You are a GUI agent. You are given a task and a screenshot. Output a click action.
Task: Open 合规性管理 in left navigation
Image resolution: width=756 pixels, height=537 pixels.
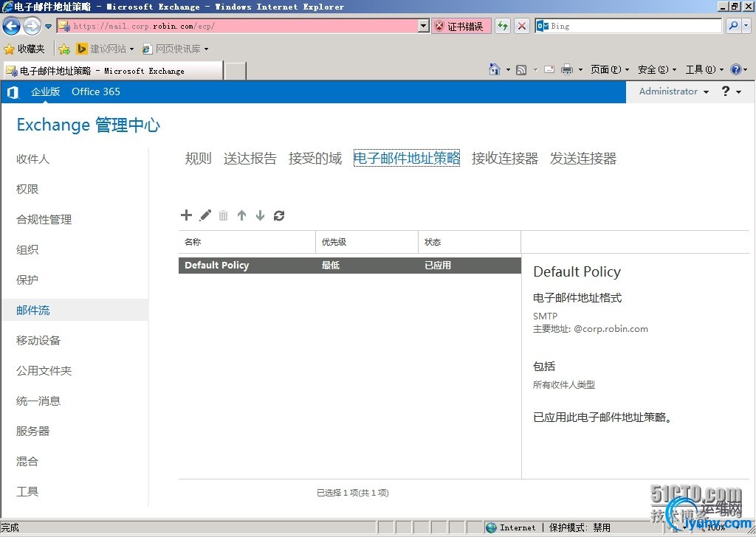click(x=44, y=220)
